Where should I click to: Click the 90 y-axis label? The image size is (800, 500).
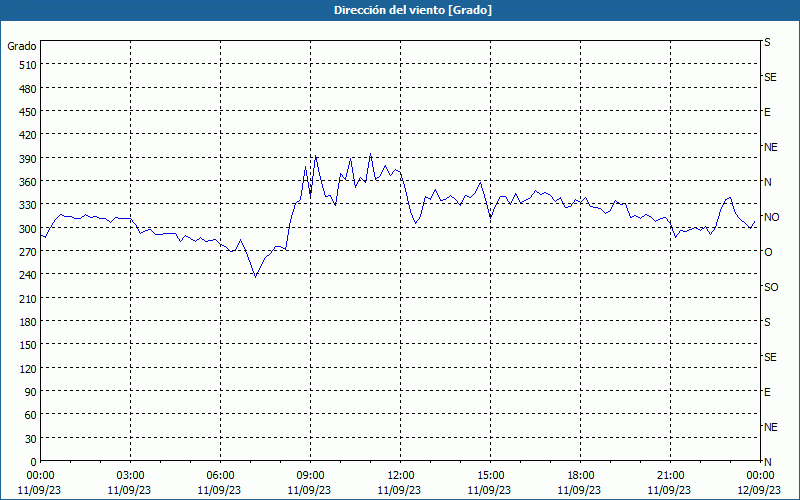[31, 392]
